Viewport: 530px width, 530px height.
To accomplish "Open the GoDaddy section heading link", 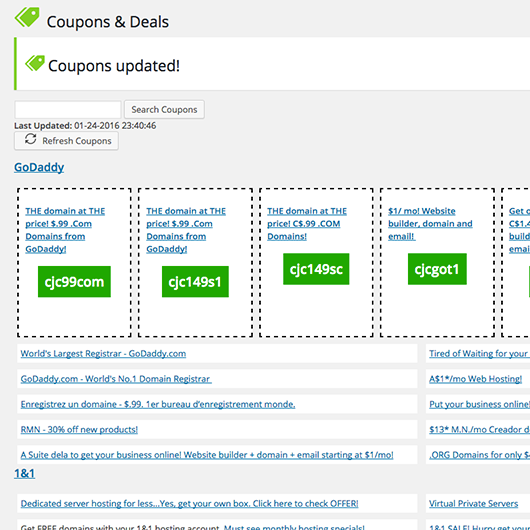I will click(x=39, y=167).
